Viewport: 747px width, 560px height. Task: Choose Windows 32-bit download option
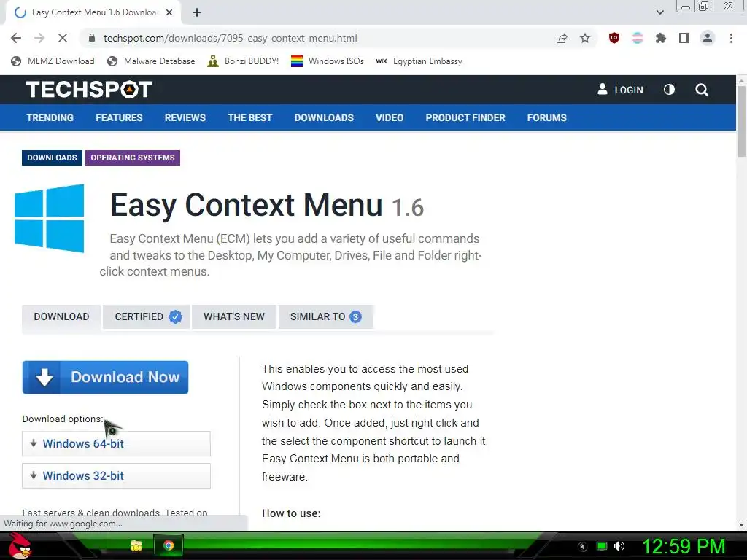coord(116,475)
